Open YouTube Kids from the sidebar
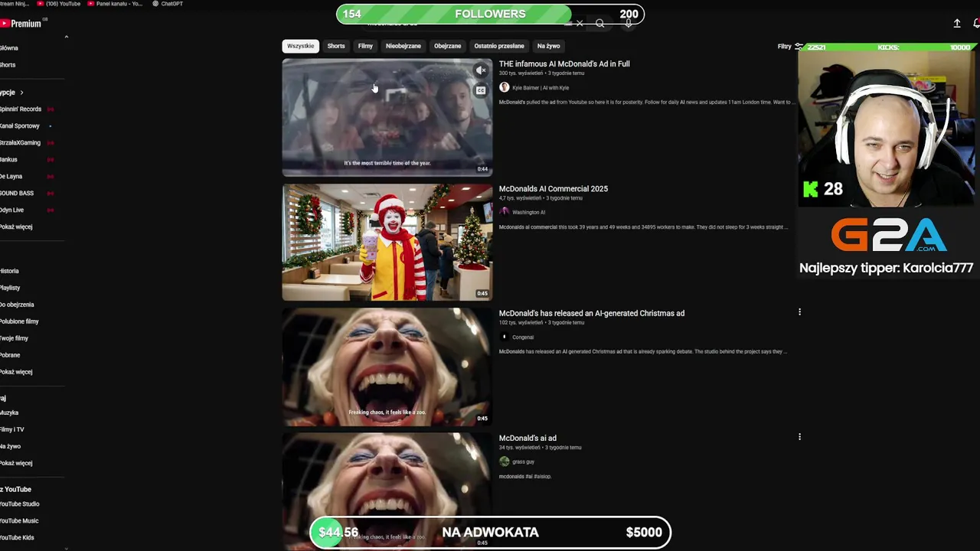Screen dimensions: 980x551 [17, 538]
